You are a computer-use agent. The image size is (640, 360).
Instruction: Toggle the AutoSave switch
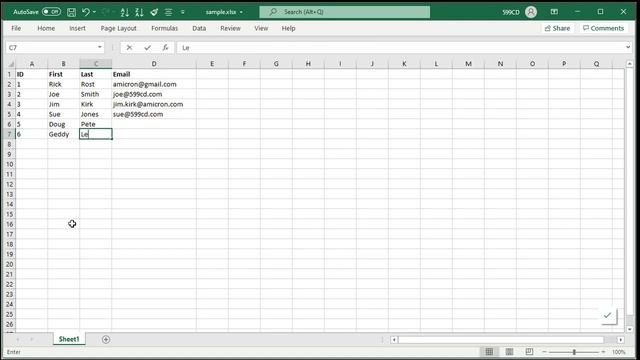coord(51,12)
